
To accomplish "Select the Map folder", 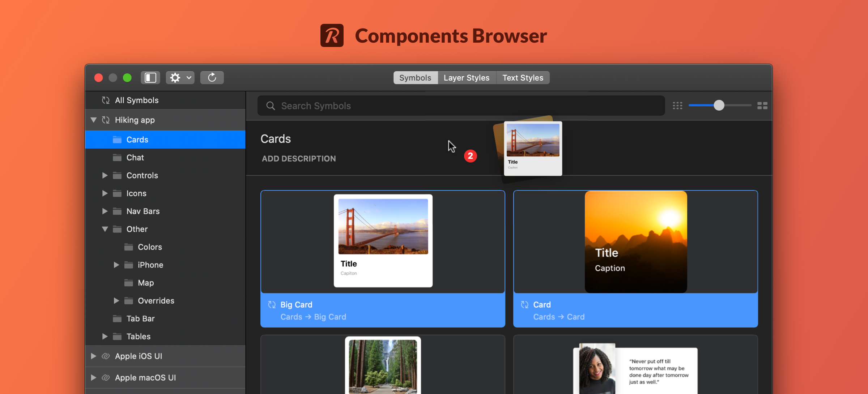I will (x=165, y=283).
